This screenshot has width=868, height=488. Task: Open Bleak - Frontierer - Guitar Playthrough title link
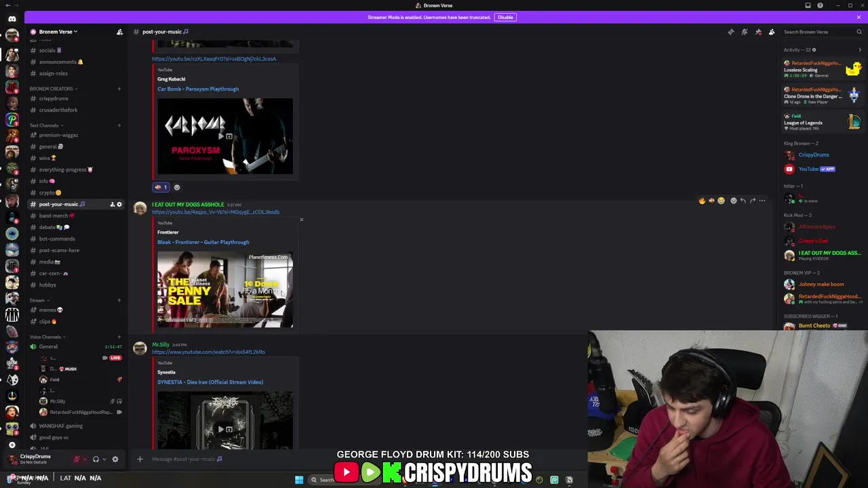coord(203,242)
